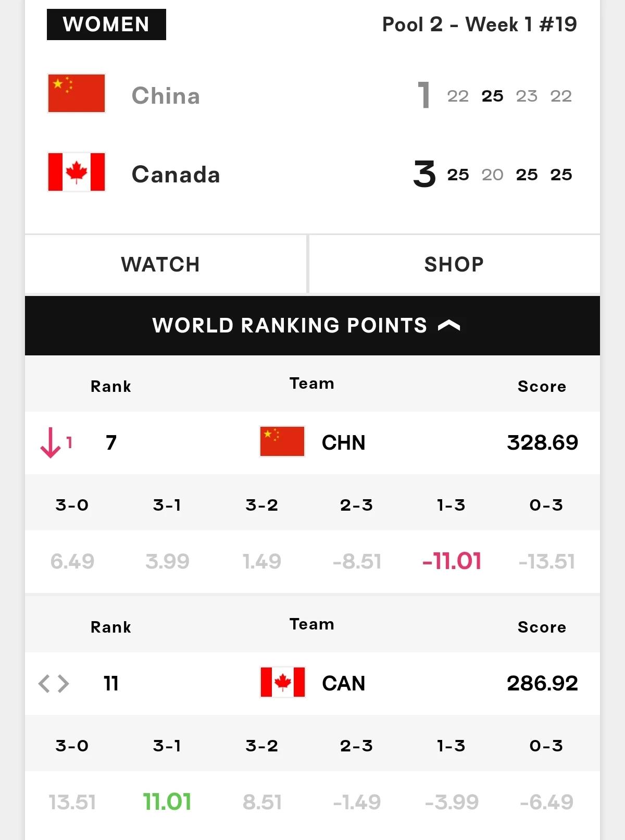This screenshot has width=625, height=840.
Task: Select the China team name
Action: click(x=166, y=96)
